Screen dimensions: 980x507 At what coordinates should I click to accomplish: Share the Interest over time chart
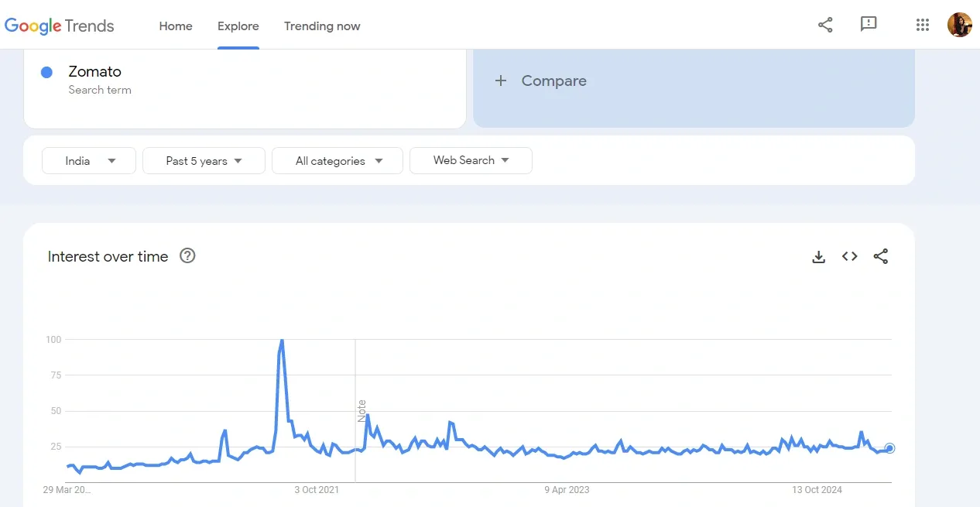point(880,257)
